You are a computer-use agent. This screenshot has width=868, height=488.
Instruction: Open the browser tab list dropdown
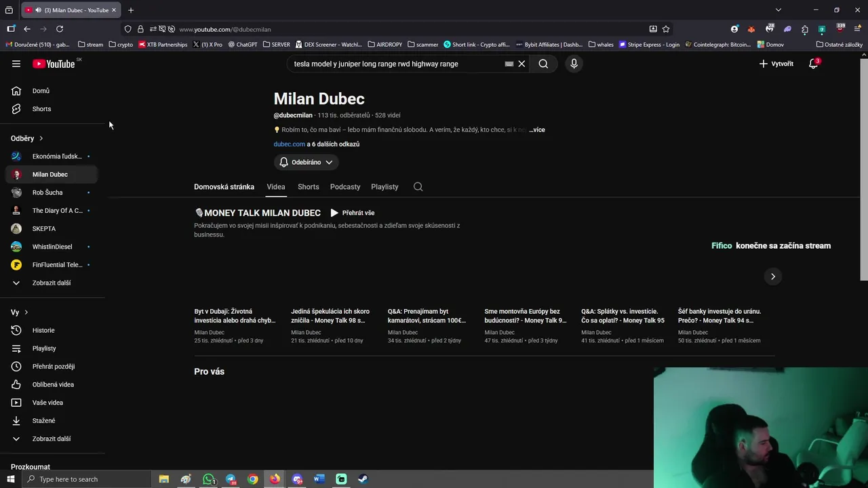(778, 10)
